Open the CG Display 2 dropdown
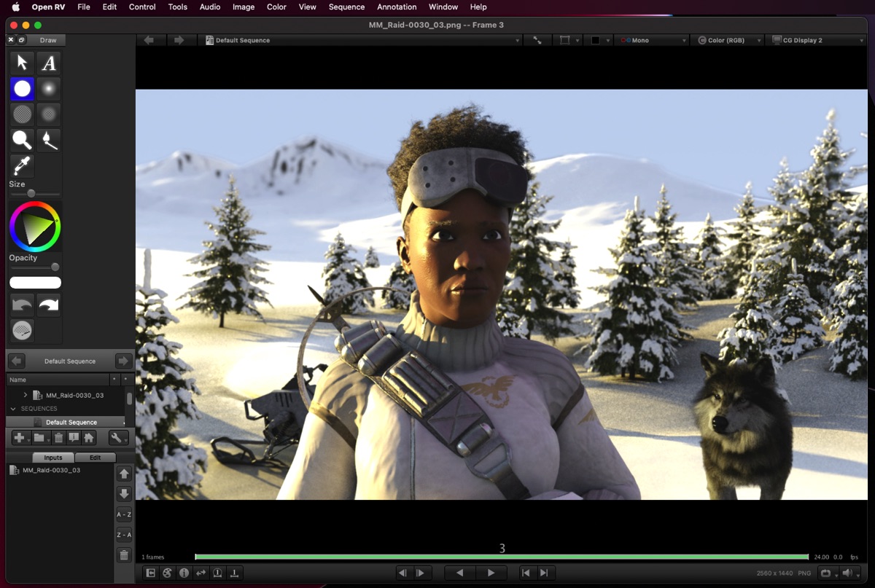This screenshot has width=875, height=588. 817,40
